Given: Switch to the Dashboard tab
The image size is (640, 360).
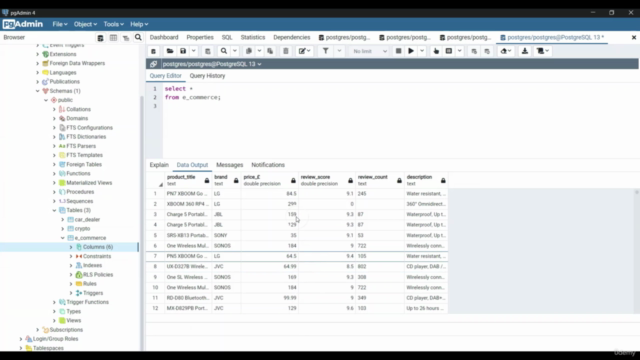Looking at the screenshot, I should tap(164, 37).
